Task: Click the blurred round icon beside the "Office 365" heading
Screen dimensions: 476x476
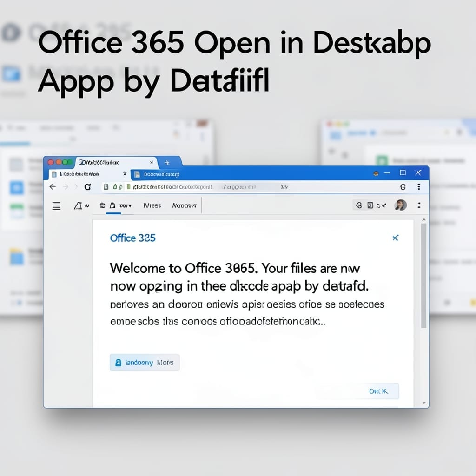Action: coord(11,33)
